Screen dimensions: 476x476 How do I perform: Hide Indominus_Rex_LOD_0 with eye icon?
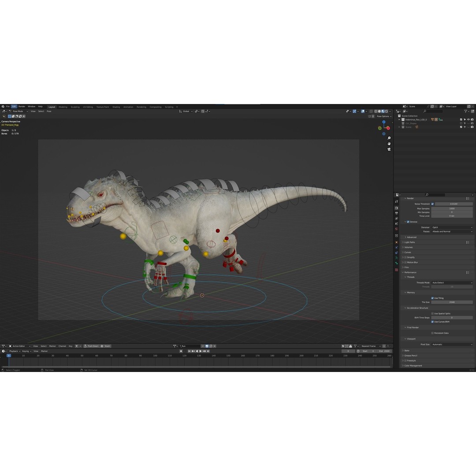pyautogui.click(x=469, y=119)
